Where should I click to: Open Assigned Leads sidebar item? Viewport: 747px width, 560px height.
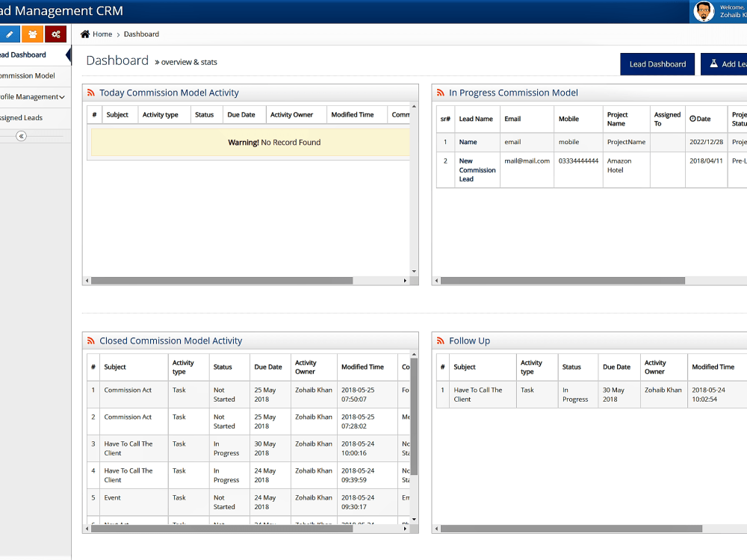(x=35, y=118)
